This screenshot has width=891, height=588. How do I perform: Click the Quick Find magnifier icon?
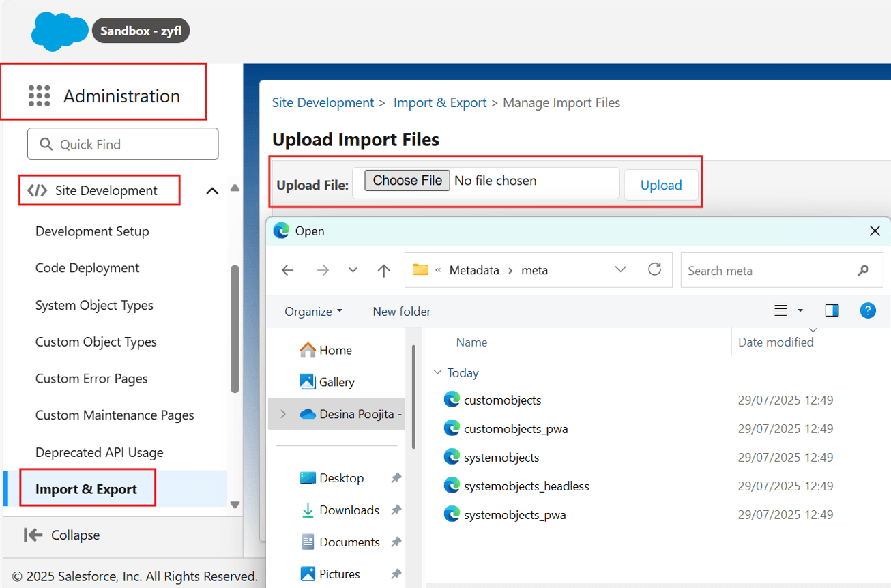pos(46,145)
